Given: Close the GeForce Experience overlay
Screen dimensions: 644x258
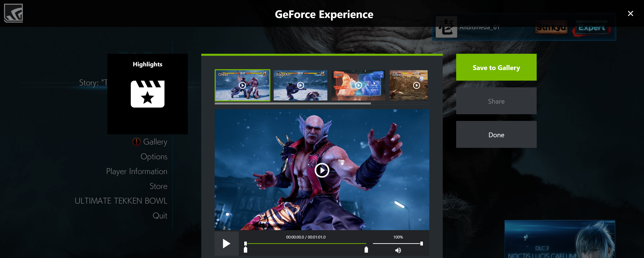Looking at the screenshot, I should pos(630,13).
